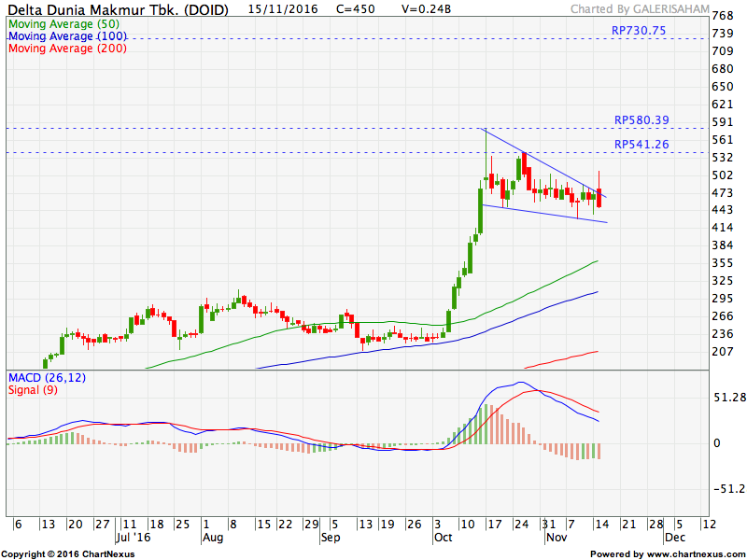Click the RP541.26 price level label

(641, 144)
